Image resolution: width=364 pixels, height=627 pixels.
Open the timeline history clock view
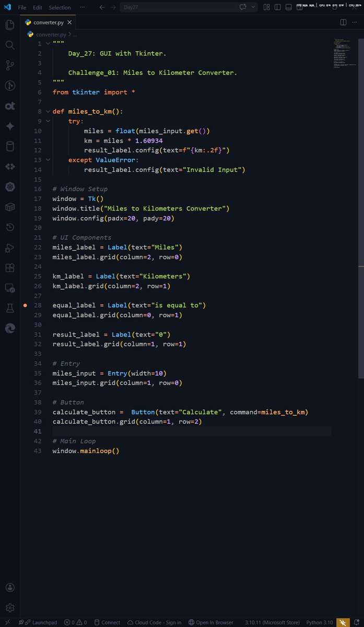click(9, 227)
